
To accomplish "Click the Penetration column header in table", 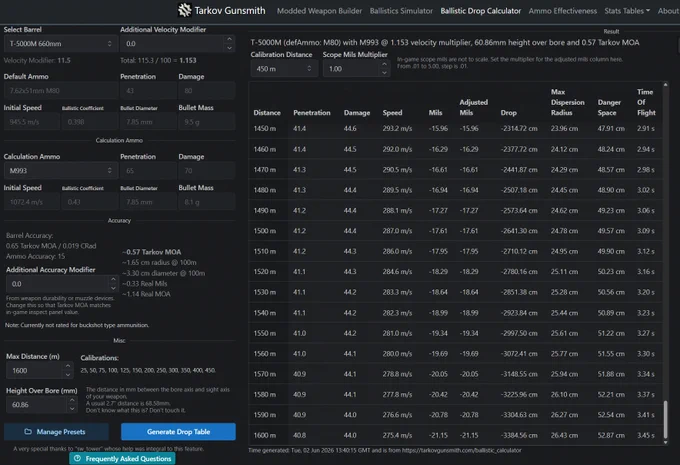I will [312, 113].
